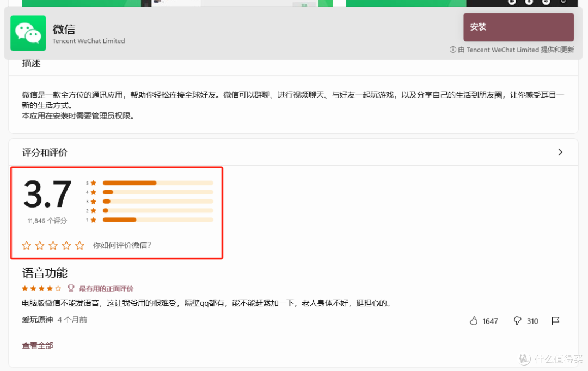The width and height of the screenshot is (588, 371).
Task: Report the review with the flag icon
Action: click(x=555, y=321)
